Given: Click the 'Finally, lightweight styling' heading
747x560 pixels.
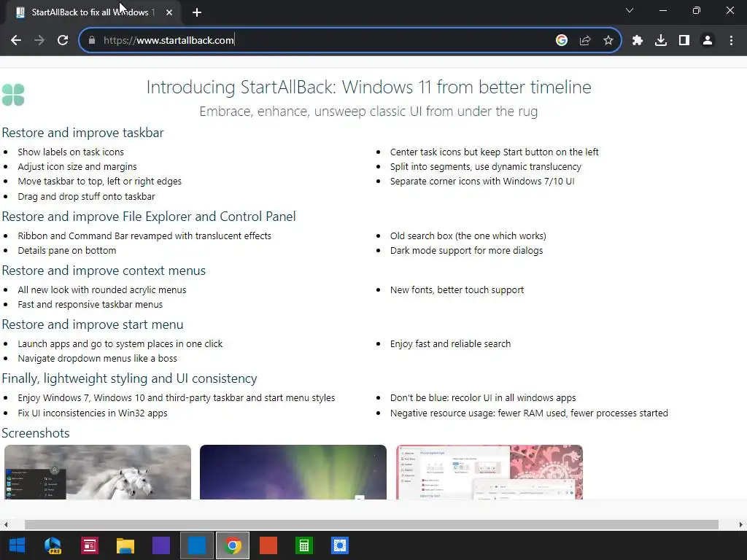Looking at the screenshot, I should point(130,378).
